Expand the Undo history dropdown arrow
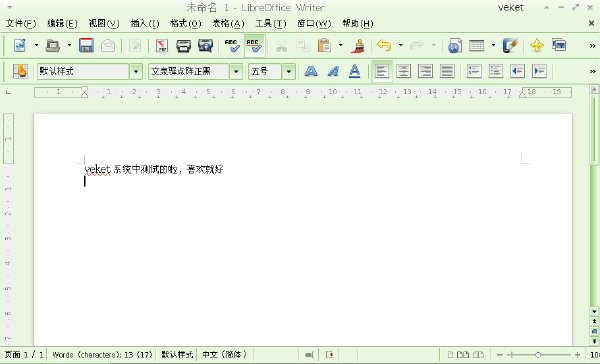Screen dimensions: 600x364 [401, 46]
